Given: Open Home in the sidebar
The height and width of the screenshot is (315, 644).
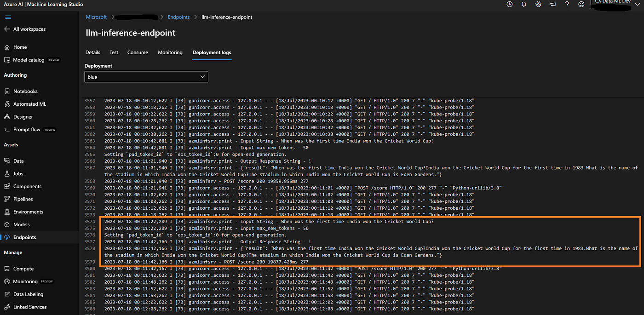Looking at the screenshot, I should click(x=20, y=47).
